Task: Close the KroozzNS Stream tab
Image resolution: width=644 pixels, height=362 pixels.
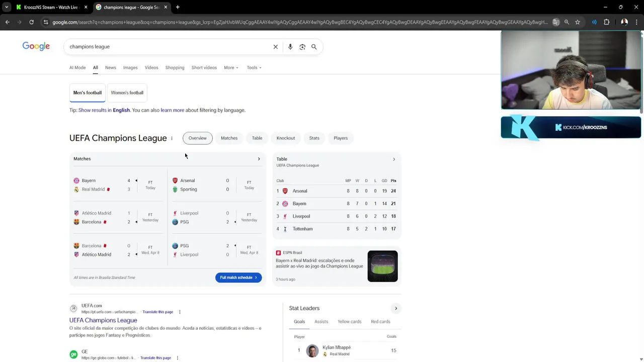Action: tap(86, 7)
